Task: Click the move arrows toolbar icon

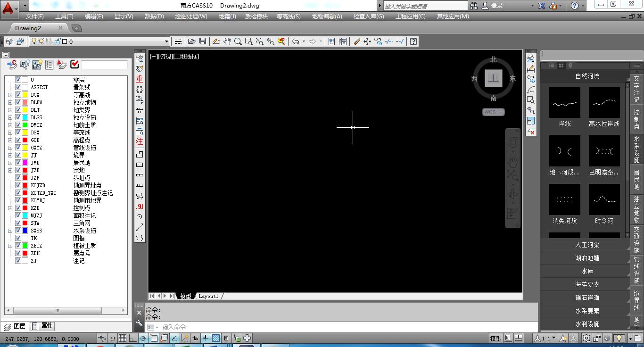Action: pyautogui.click(x=367, y=41)
